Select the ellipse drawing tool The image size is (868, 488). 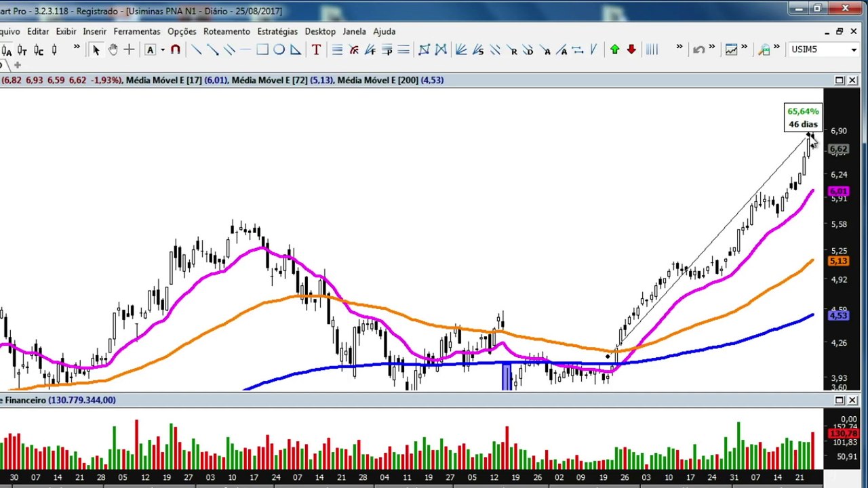pos(279,49)
